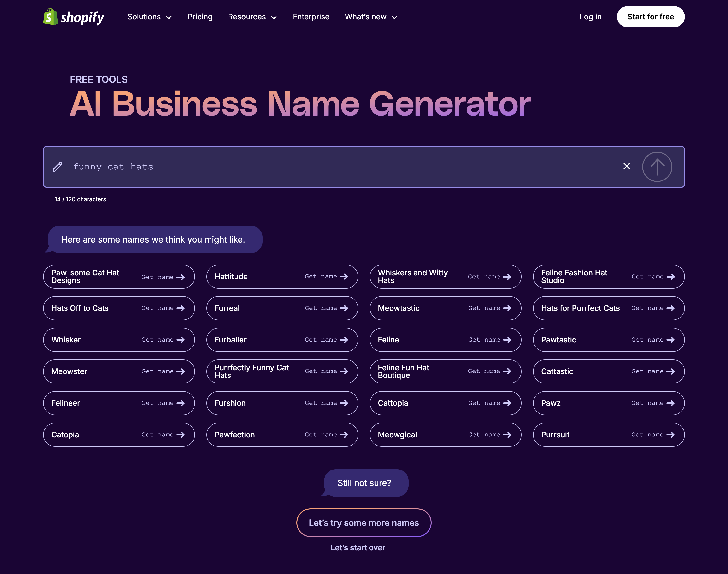Click the Shopify logo

pyautogui.click(x=74, y=17)
